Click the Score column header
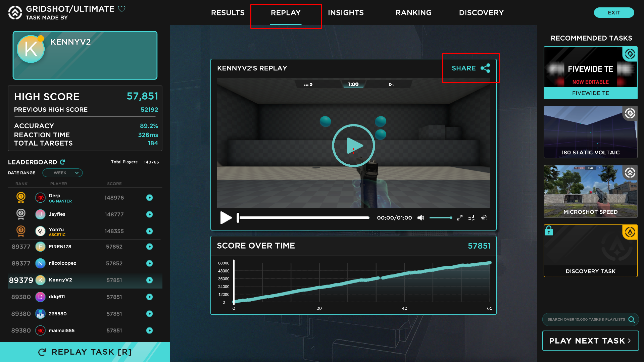 click(114, 184)
